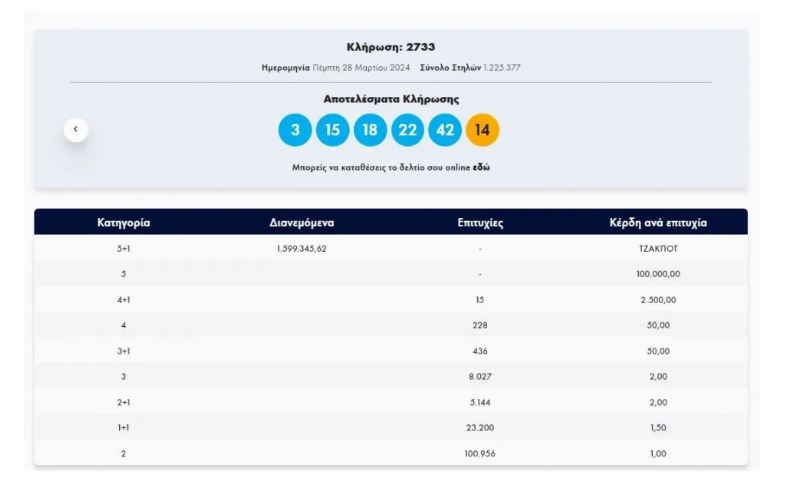788x498 pixels.
Task: Click the 'Σύνολο Στηλών' label
Action: coord(450,68)
